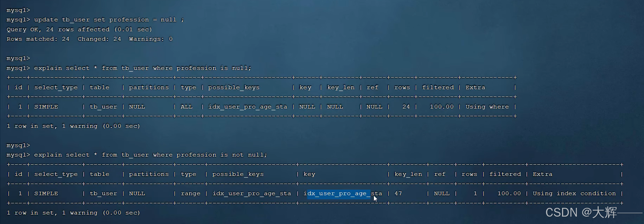Select the "Query OK, 24 rows affected" line
The height and width of the screenshot is (224, 644).
[79, 29]
